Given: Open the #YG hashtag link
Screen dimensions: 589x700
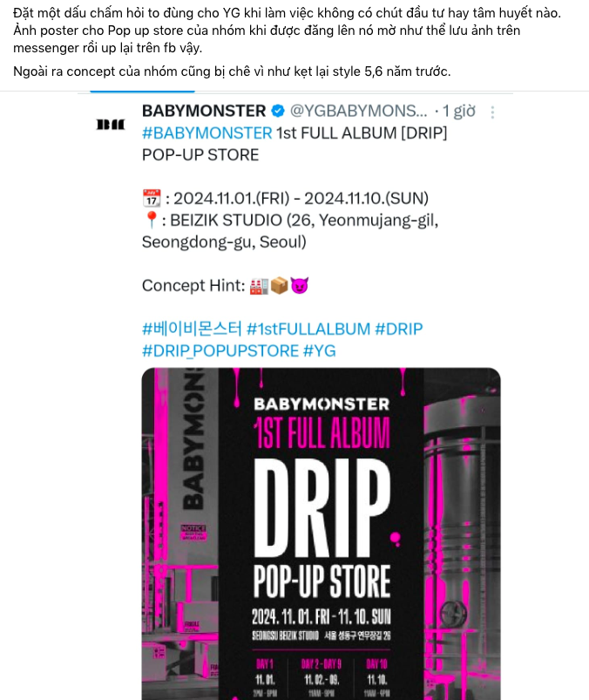Looking at the screenshot, I should 320,351.
